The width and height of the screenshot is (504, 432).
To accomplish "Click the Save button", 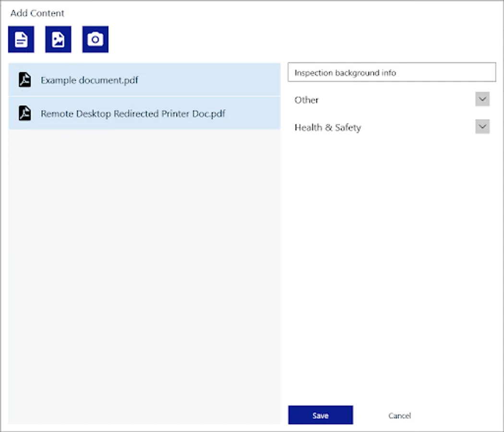I will pyautogui.click(x=321, y=415).
